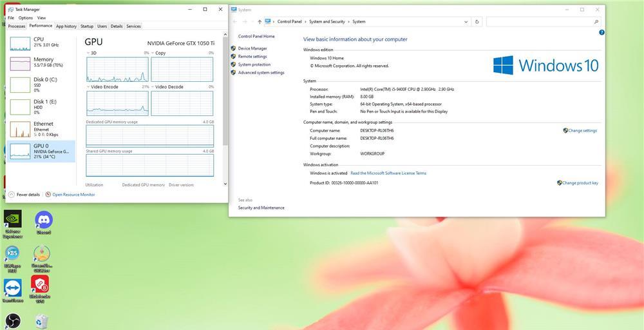This screenshot has height=330, width=644.
Task: Click the scrollbar down arrow in Task Manager
Action: [x=225, y=184]
